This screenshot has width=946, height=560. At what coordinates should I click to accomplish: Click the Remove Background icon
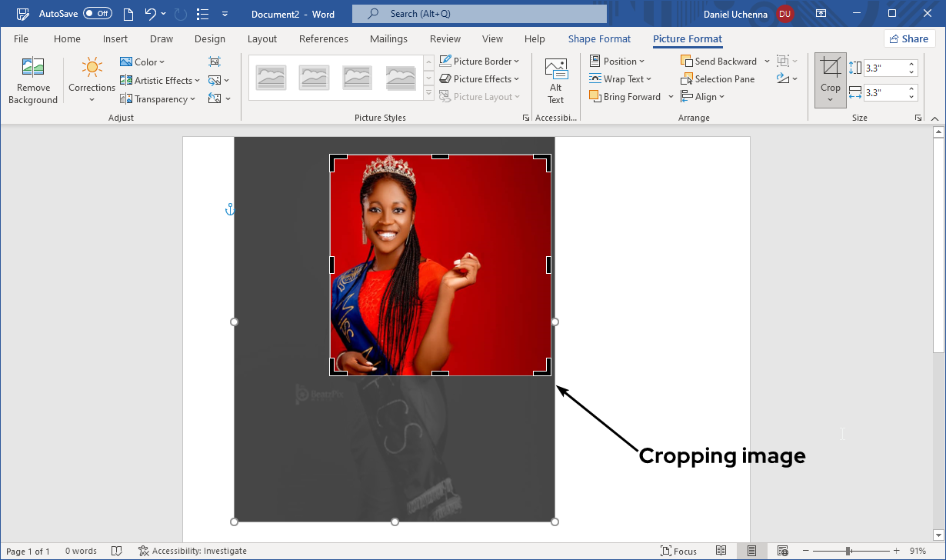tap(33, 68)
